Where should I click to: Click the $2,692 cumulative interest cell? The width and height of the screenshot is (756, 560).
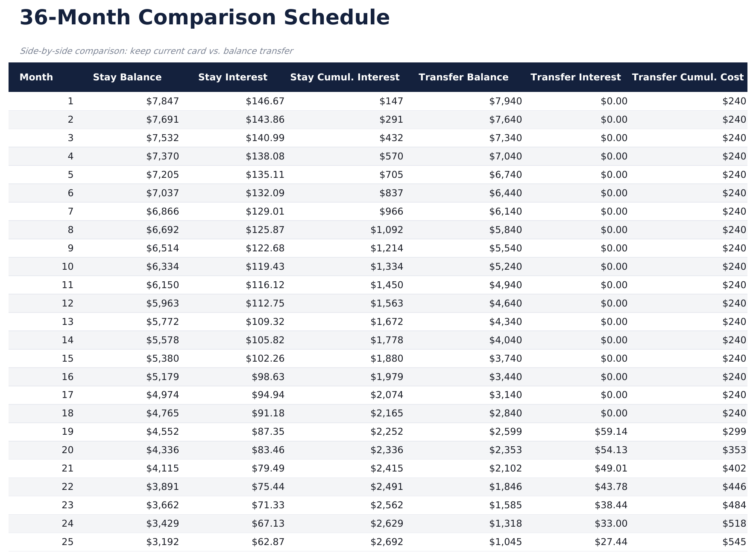pyautogui.click(x=387, y=542)
